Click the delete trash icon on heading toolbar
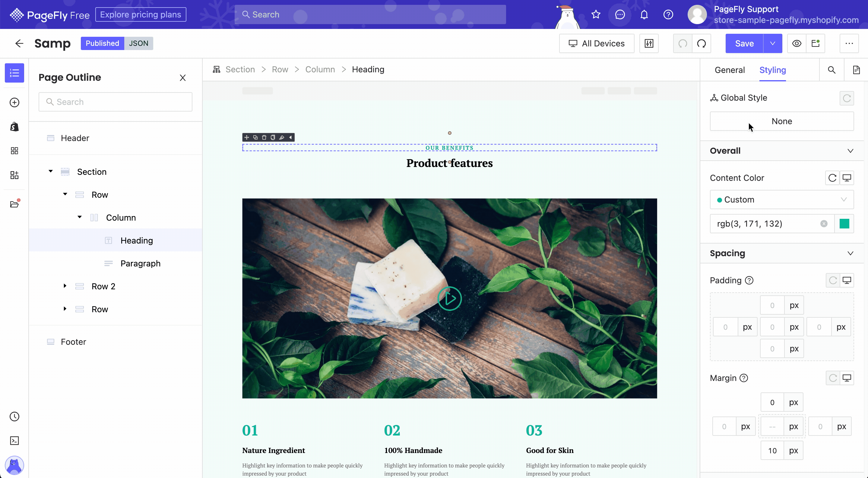Image resolution: width=868 pixels, height=478 pixels. click(264, 137)
